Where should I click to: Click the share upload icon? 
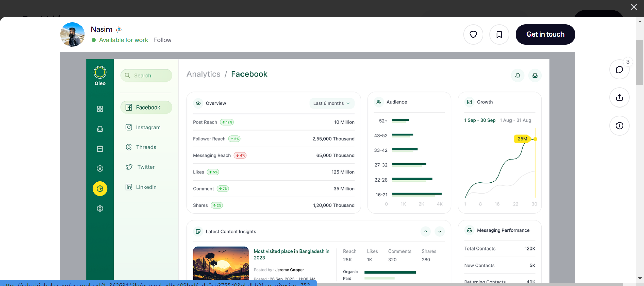(619, 97)
